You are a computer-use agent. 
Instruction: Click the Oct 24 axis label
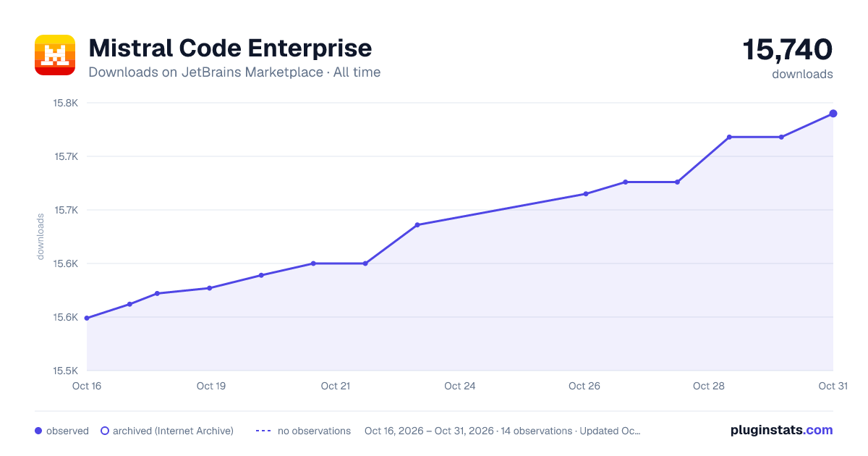pos(460,386)
